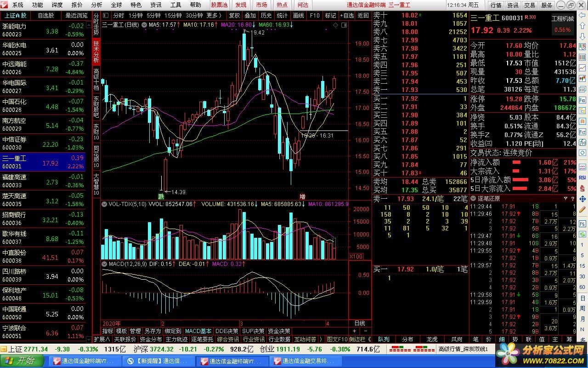Screen dimensions: 588x368
Task: Select 中信证券 600030 in the stock list
Action: tap(43, 144)
